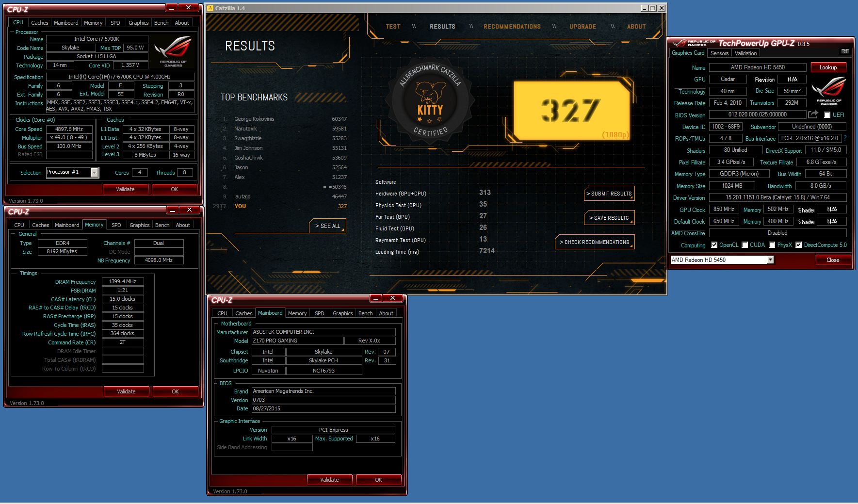This screenshot has width=858, height=504.
Task: Minimize the CPU-Z Memory window
Action: tap(173, 210)
